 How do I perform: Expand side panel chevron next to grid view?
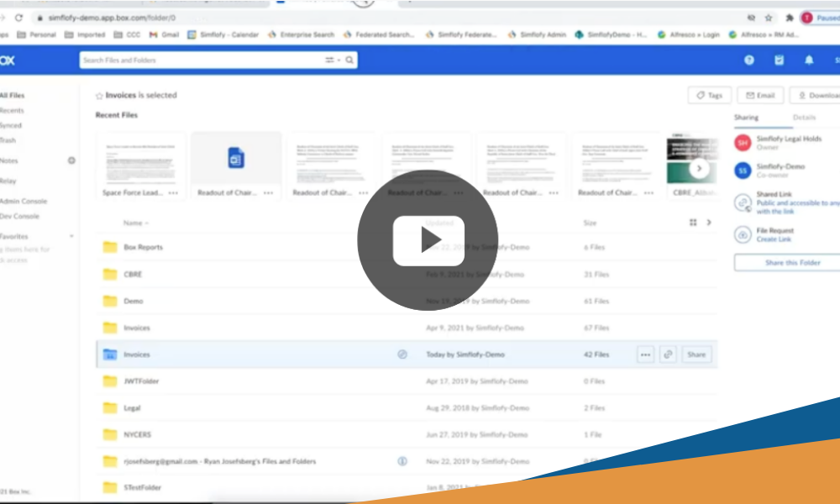pyautogui.click(x=709, y=223)
